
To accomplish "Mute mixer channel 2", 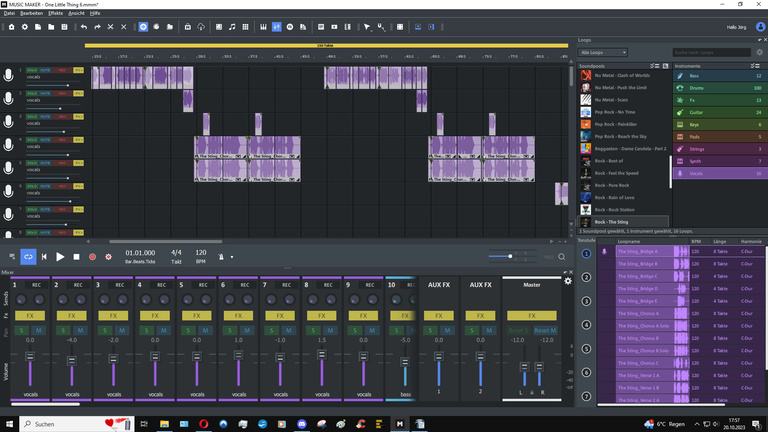I will [78, 330].
